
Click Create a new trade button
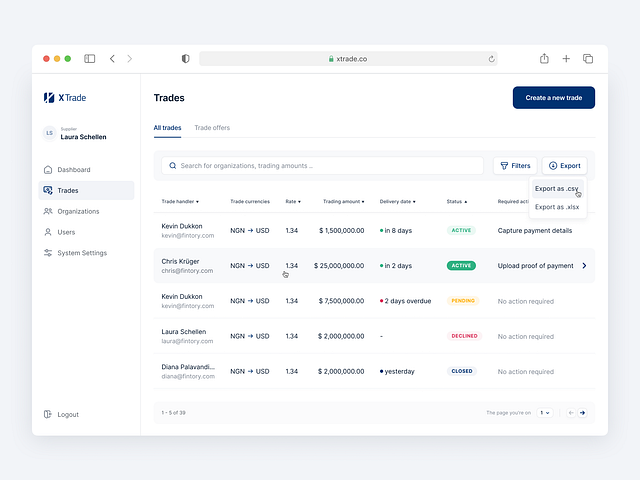click(x=554, y=98)
